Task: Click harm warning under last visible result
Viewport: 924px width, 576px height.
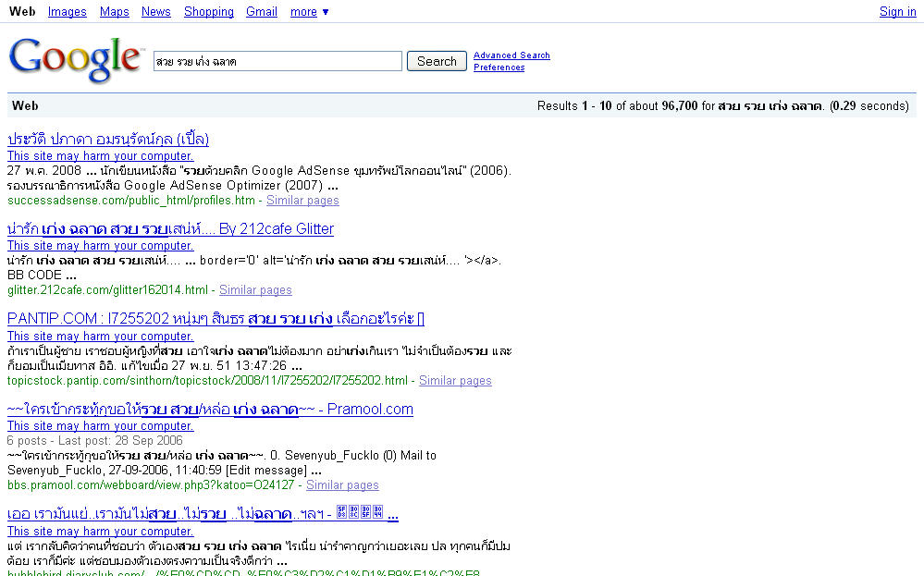Action: 100,532
